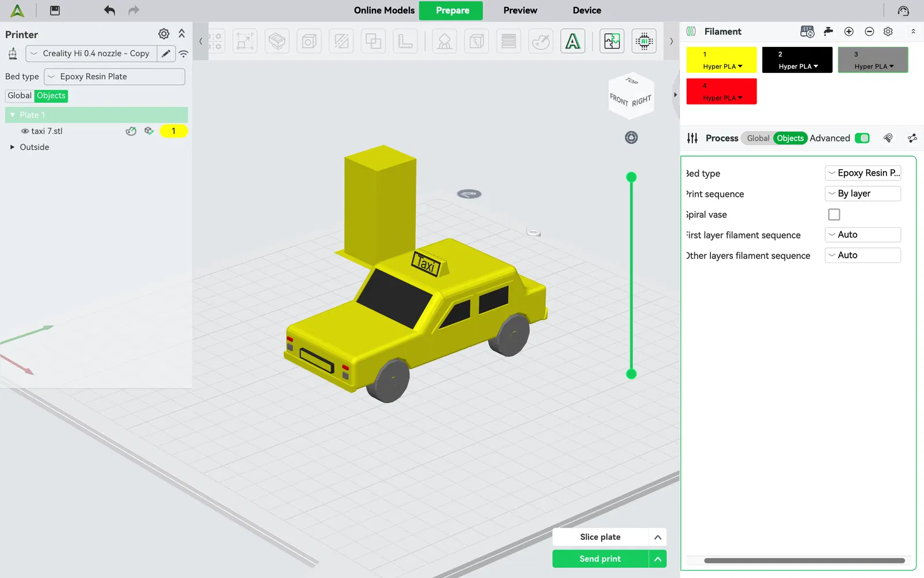Save the project with the floppy disk icon

pos(55,10)
